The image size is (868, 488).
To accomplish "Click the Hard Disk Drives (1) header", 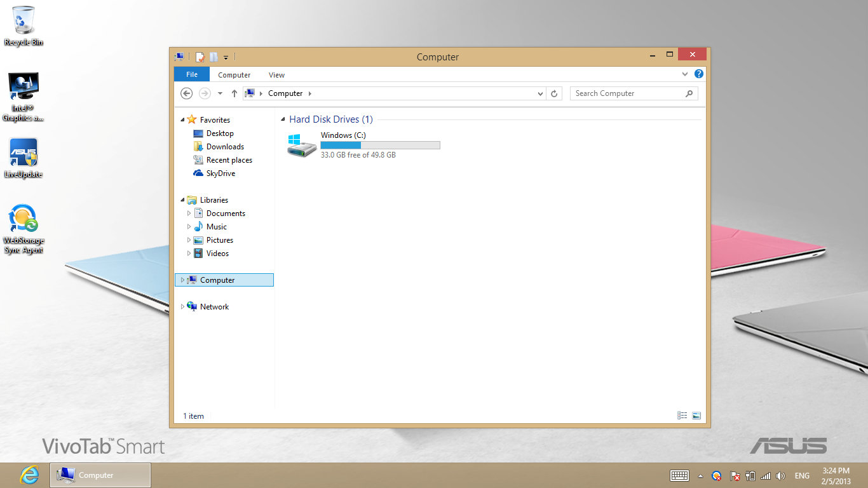I will pos(330,119).
